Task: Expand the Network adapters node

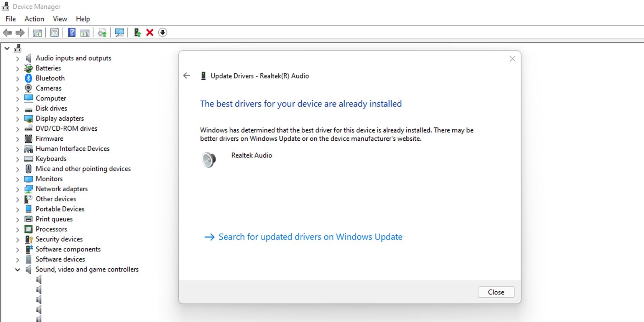Action: point(18,189)
